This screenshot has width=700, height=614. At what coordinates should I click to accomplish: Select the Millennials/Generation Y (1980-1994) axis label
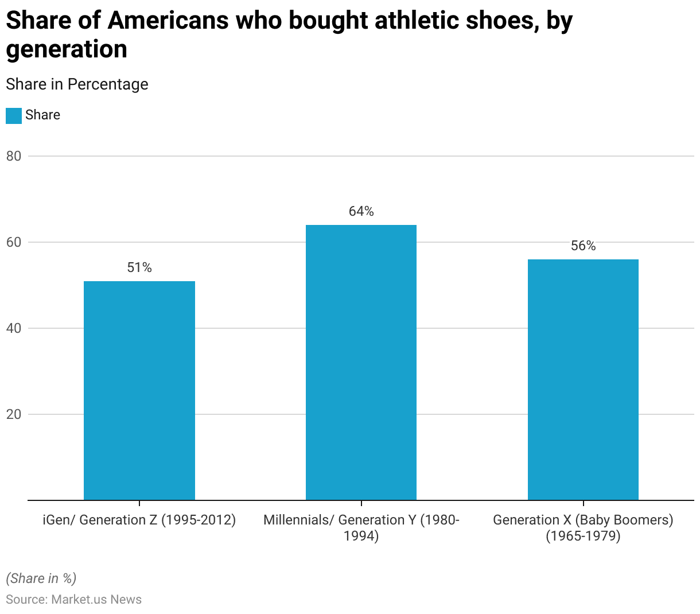361,528
